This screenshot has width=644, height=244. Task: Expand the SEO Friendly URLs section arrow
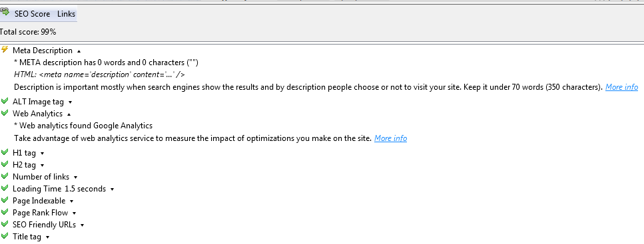tap(82, 225)
